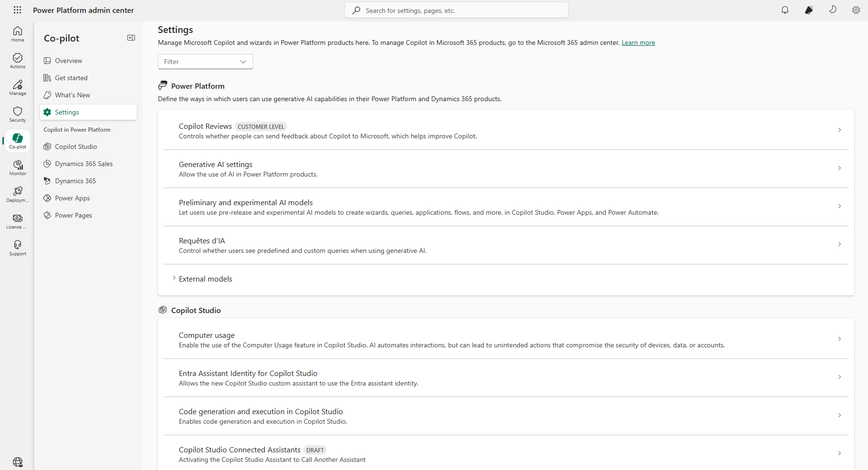868x470 pixels.
Task: Go to Home in left rail
Action: tap(18, 34)
